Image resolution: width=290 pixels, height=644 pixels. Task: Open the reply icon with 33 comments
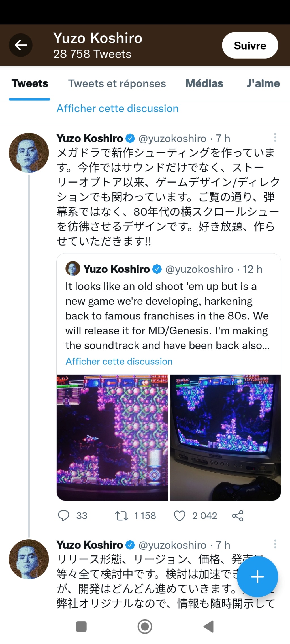coord(63,516)
